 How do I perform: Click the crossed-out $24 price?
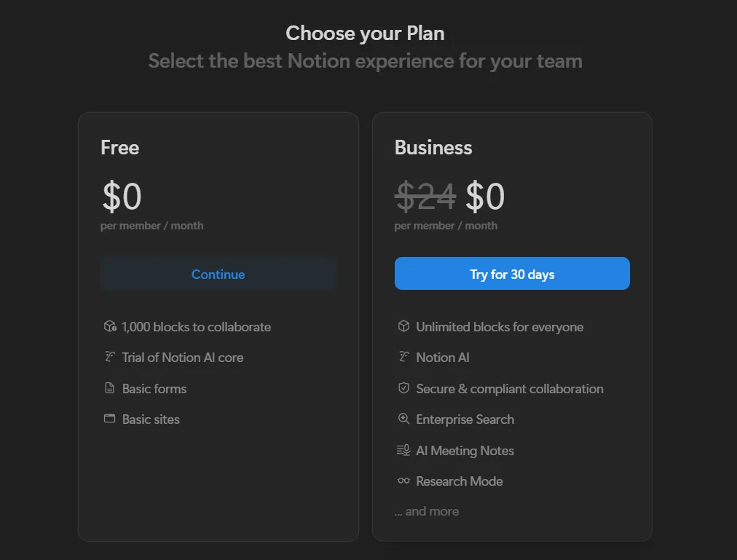[425, 197]
